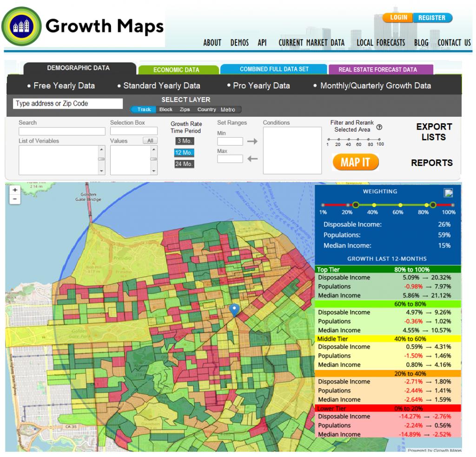Click the Disposable Income 26% weighting row
476x457 pixels.
pos(387,225)
